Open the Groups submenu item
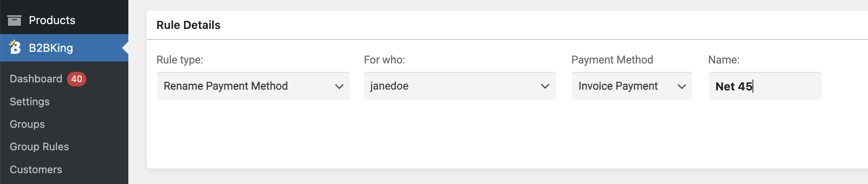The image size is (868, 184). [27, 124]
